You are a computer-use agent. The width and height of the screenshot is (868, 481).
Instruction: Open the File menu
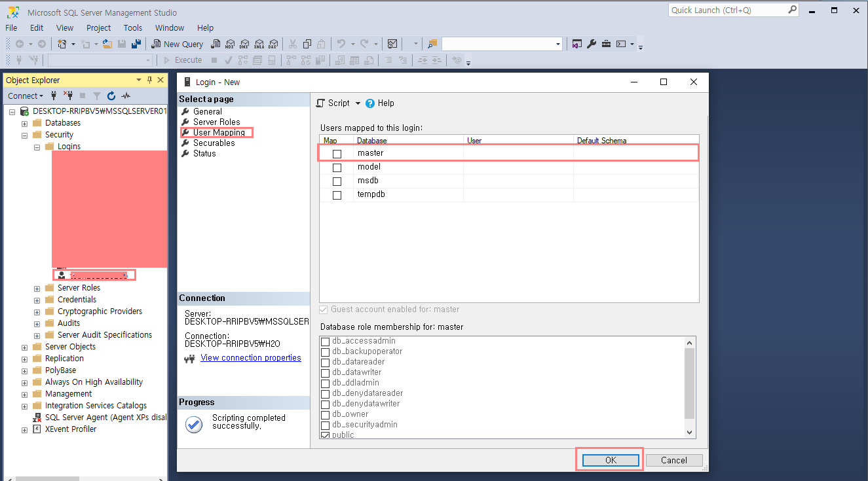click(11, 28)
